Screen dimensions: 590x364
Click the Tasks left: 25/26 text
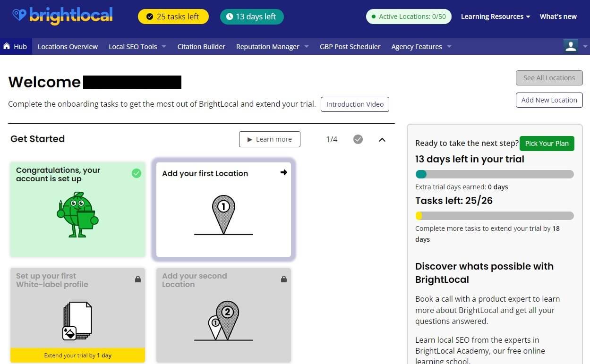[454, 201]
